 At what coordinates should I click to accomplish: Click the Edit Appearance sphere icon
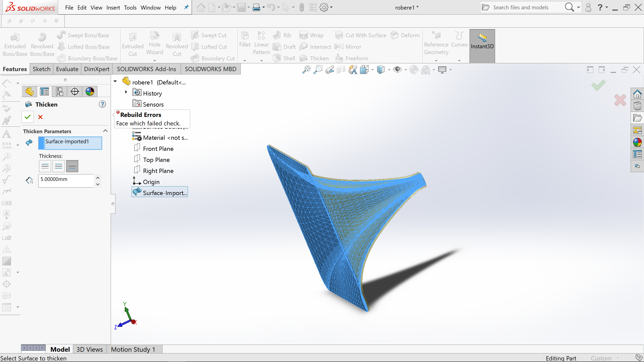click(414, 70)
